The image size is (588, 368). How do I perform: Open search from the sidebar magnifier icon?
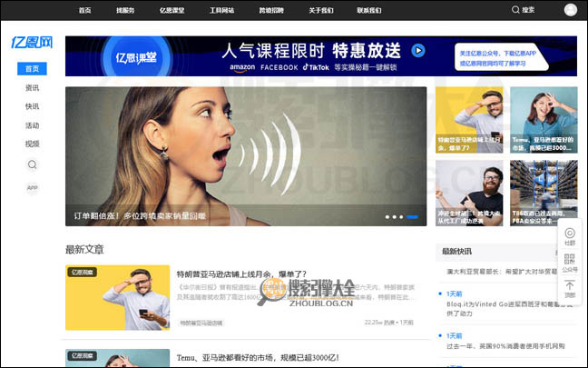(33, 164)
